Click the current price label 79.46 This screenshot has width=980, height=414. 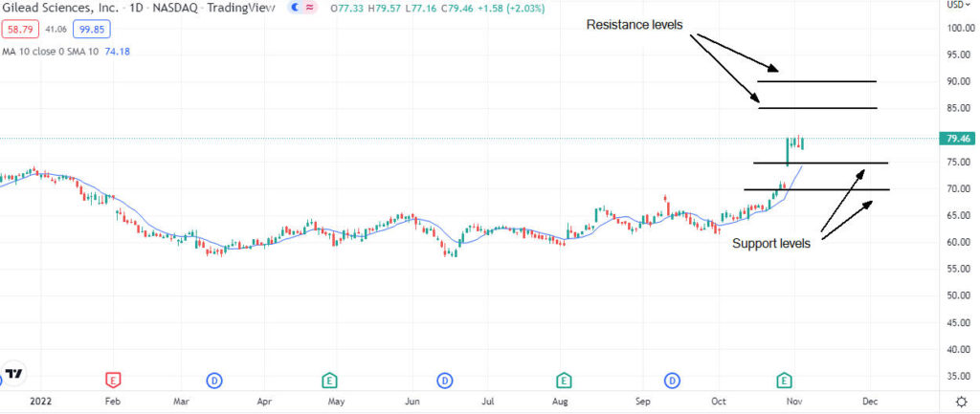956,139
